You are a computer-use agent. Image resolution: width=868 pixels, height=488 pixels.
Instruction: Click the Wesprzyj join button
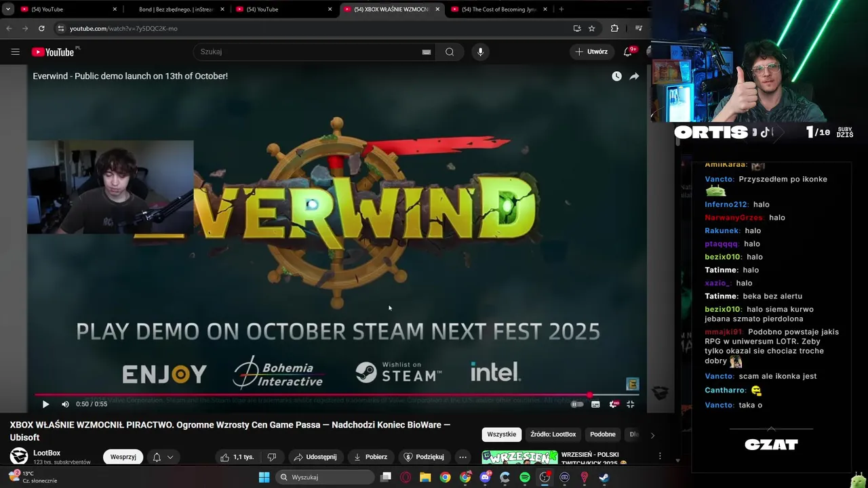pyautogui.click(x=123, y=457)
